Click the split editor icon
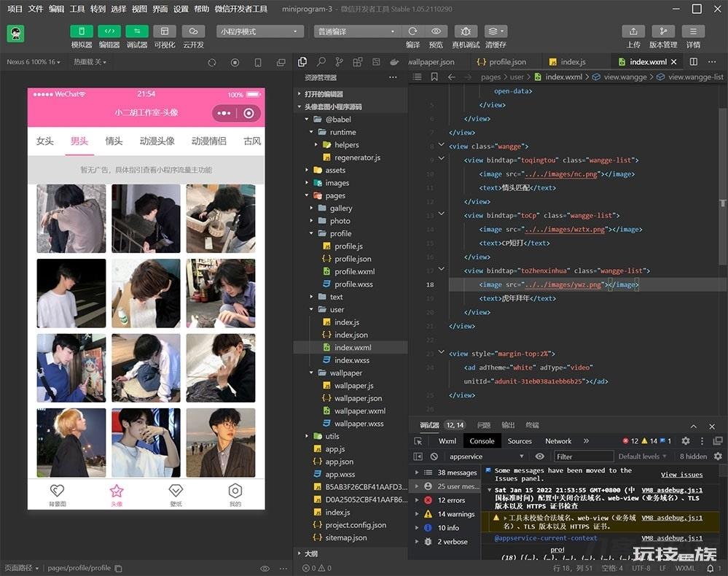 (694, 62)
